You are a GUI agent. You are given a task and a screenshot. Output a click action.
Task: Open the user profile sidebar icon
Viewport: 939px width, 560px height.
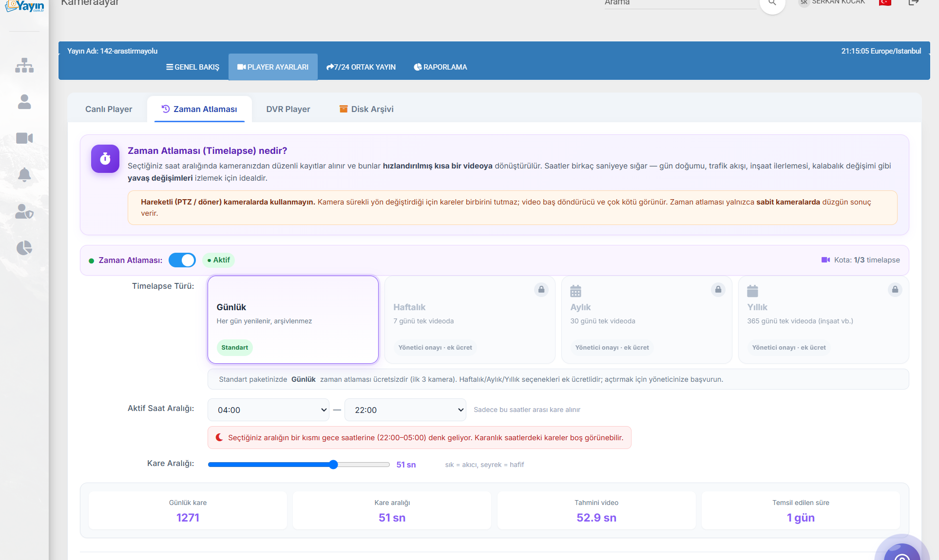pyautogui.click(x=24, y=102)
